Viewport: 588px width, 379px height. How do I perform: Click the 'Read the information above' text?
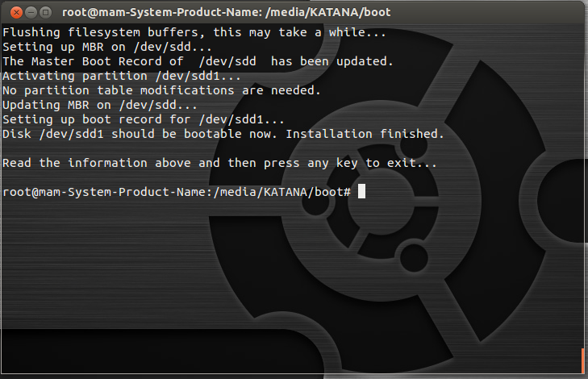click(98, 163)
